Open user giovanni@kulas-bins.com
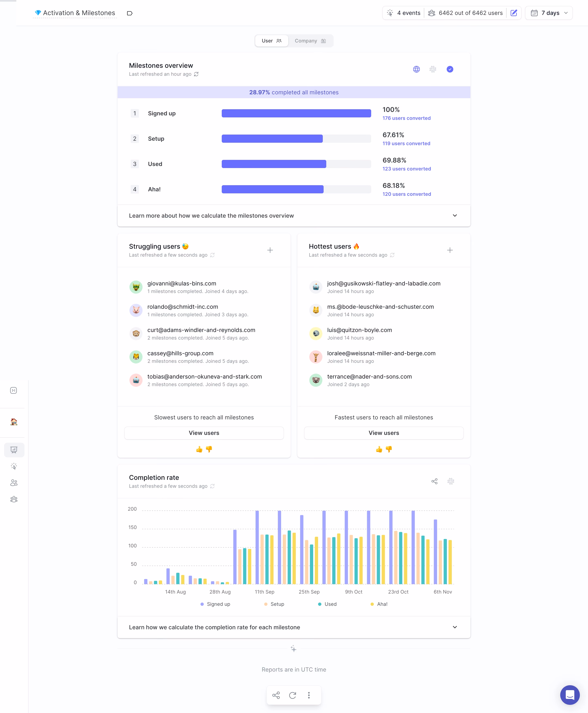Image resolution: width=588 pixels, height=713 pixels. point(182,284)
